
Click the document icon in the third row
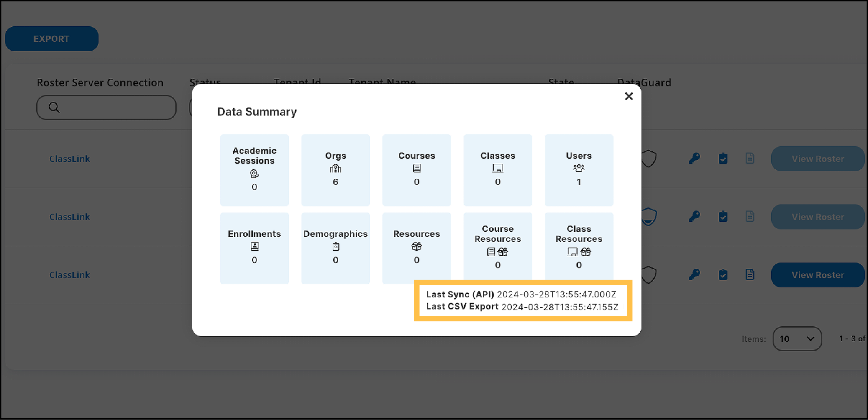(750, 274)
